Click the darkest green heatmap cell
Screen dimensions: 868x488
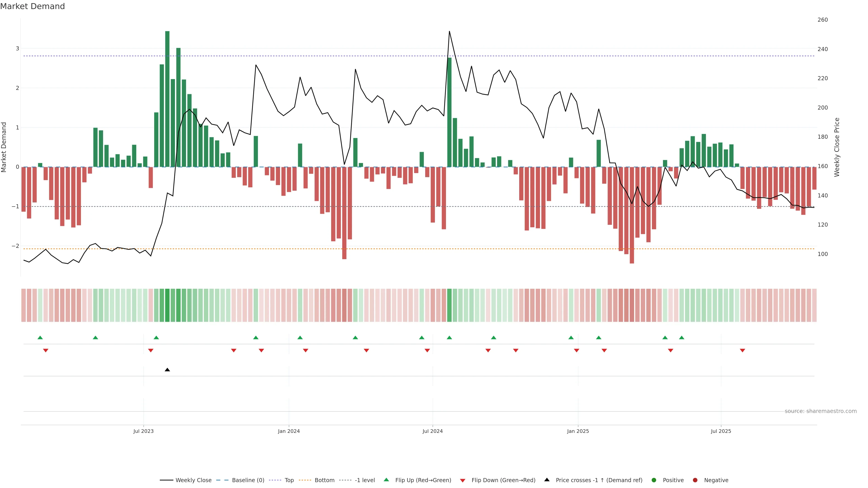pos(167,305)
